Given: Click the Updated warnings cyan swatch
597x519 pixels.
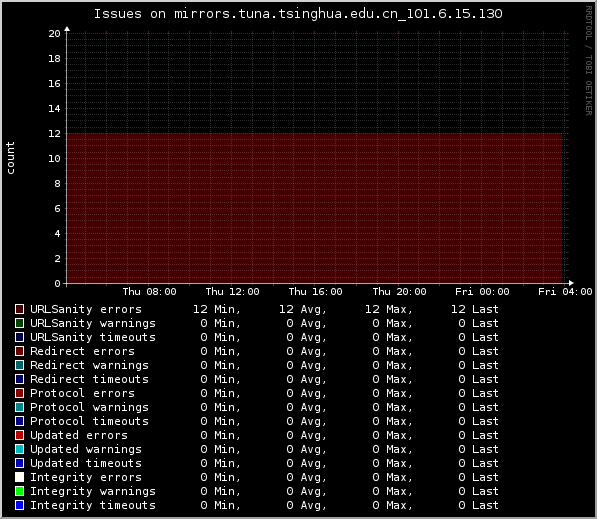Looking at the screenshot, I should [19, 449].
